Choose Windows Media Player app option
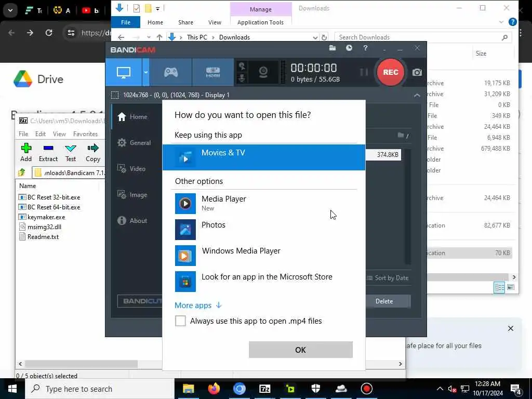The width and height of the screenshot is (532, 399). point(263,255)
